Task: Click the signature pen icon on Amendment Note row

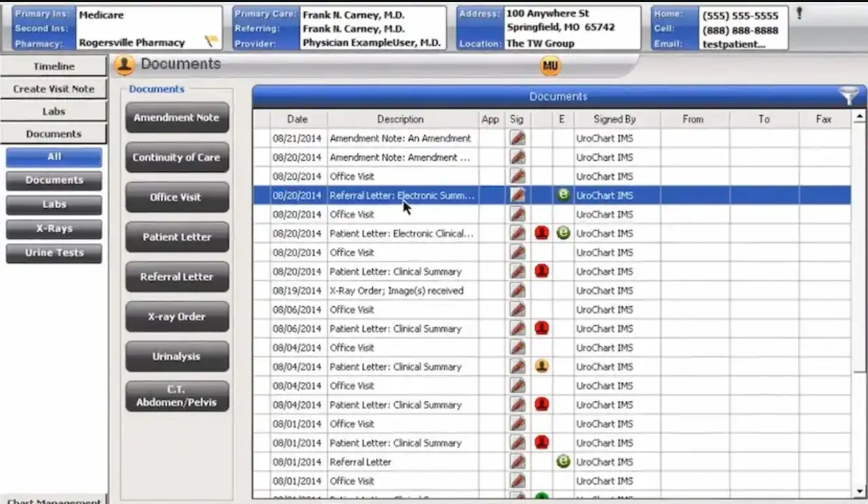Action: coord(517,138)
